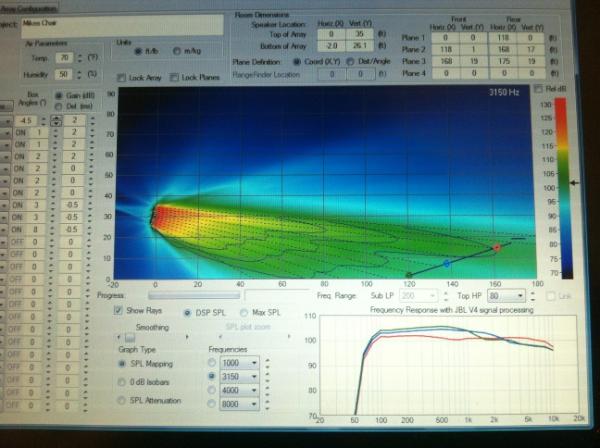Click the array speaker source in SPL map
This screenshot has height=448, width=600.
pos(153,217)
